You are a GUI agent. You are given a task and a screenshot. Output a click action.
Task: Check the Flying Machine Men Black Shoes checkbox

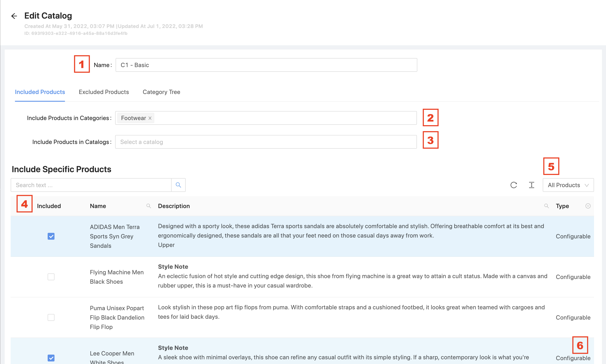51,277
